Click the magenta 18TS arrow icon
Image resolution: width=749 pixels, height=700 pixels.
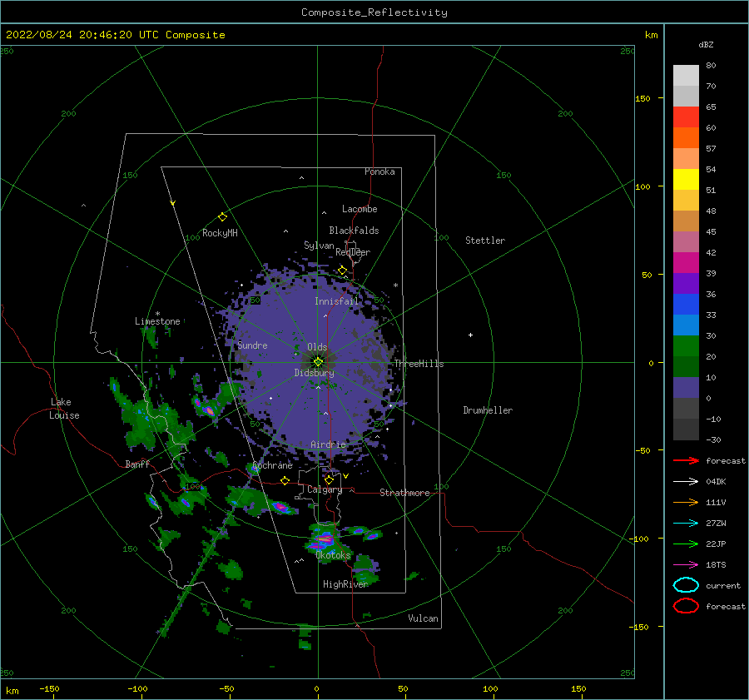(x=686, y=565)
